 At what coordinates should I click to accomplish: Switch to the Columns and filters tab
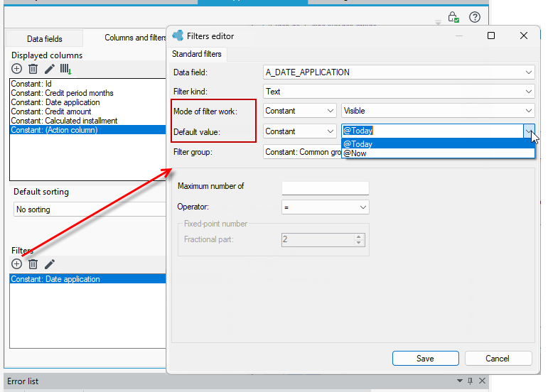[x=135, y=38]
